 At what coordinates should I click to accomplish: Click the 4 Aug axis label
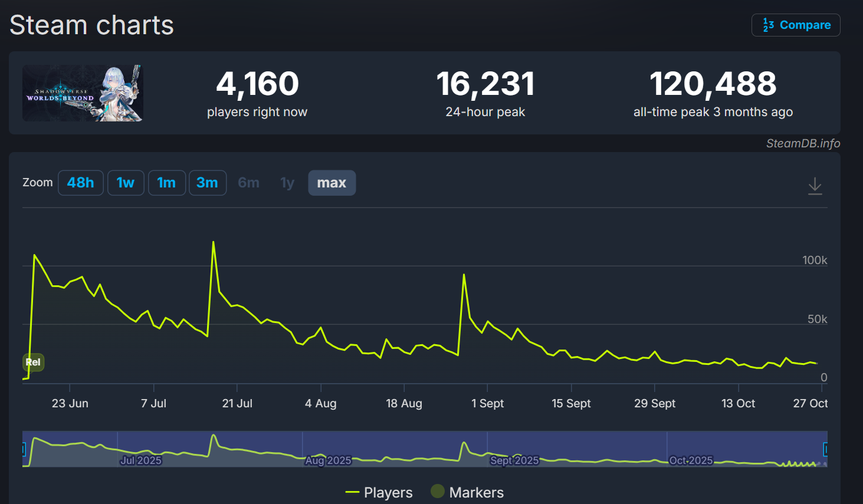click(321, 403)
